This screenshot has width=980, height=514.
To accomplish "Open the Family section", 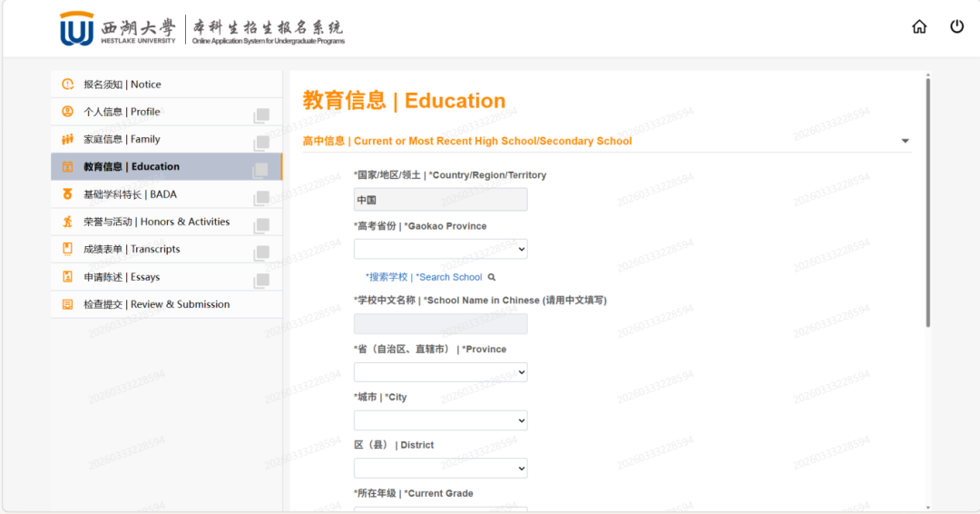I will (x=167, y=139).
